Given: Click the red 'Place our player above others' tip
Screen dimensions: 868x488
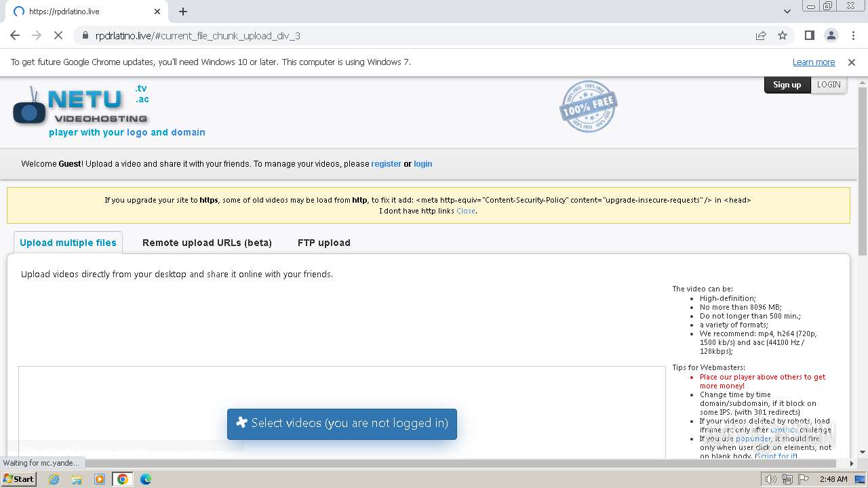Looking at the screenshot, I should pos(763,381).
